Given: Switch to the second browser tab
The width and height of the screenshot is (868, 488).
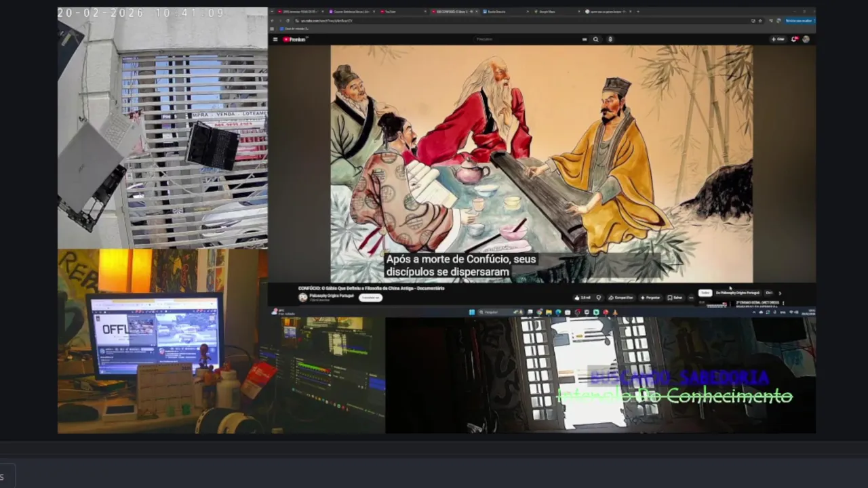Looking at the screenshot, I should [351, 12].
